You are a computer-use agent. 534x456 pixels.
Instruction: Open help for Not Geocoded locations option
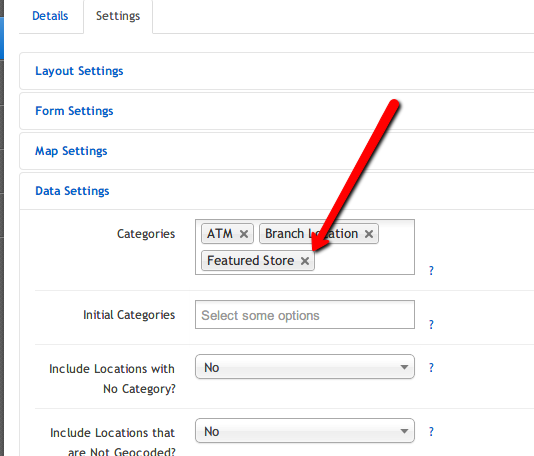431,432
